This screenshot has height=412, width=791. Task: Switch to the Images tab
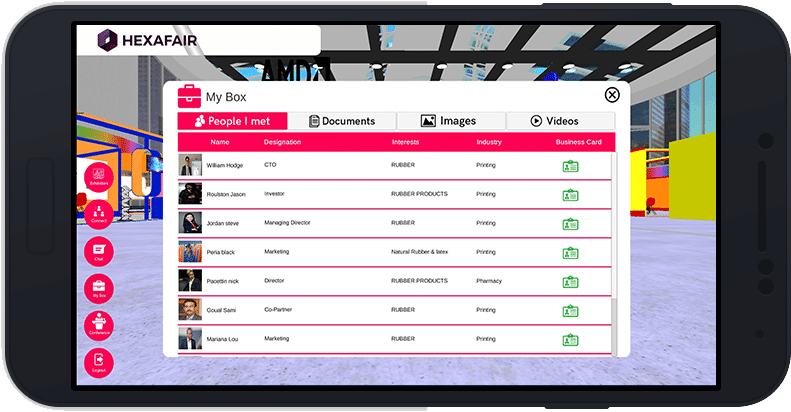(451, 121)
